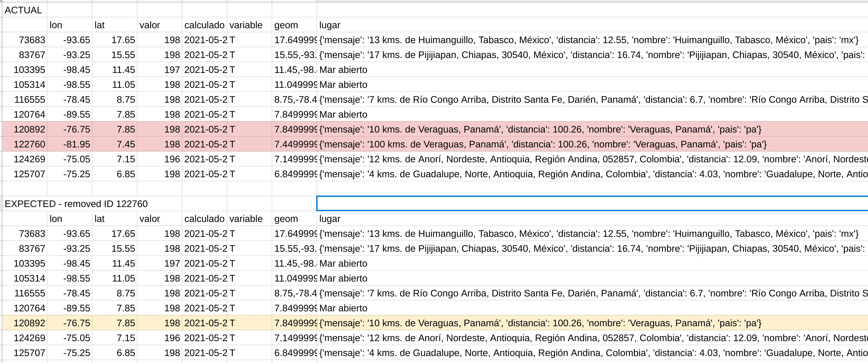Click the top table's 'lugar' header cell
This screenshot has height=363, width=868.
click(330, 25)
